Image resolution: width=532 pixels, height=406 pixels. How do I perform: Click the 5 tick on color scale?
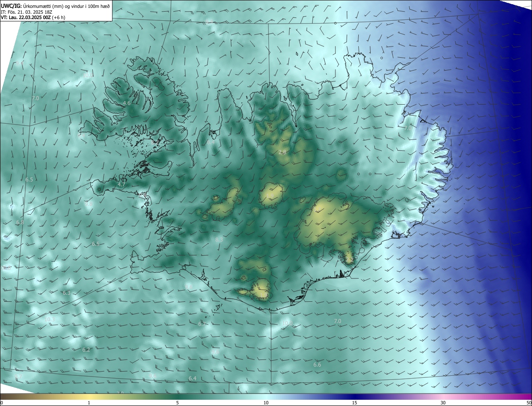click(177, 403)
